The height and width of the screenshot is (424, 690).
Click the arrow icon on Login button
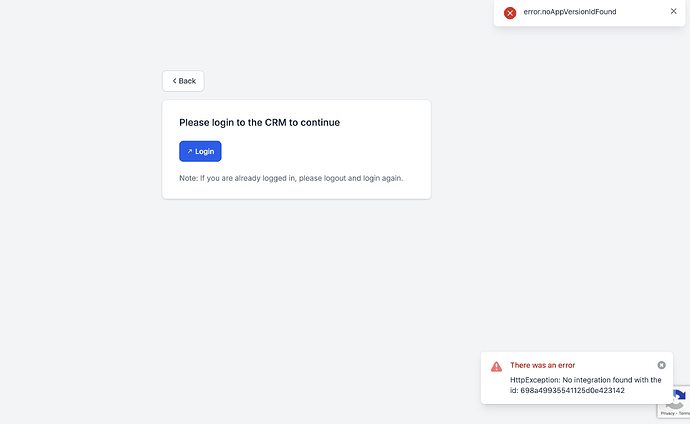[189, 152]
